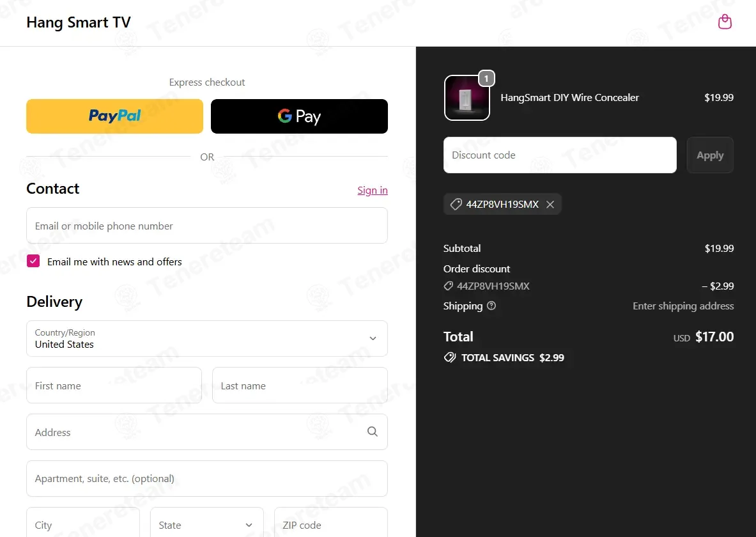The image size is (756, 537).
Task: Click the address search magnifier icon
Action: (x=372, y=432)
